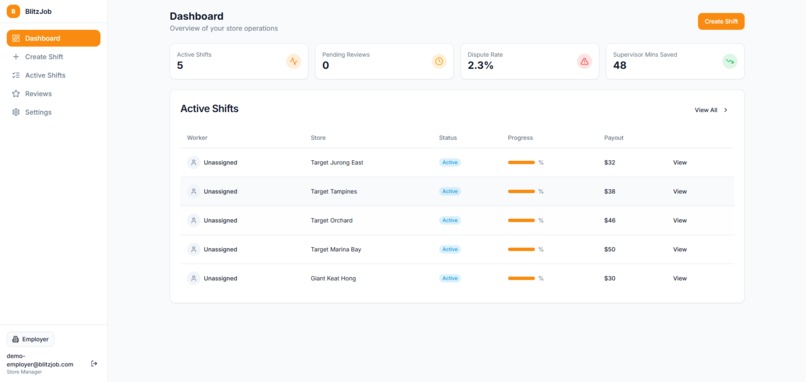View the Giant Keat Hong shift
Screen dimensions: 806x382
(680, 278)
